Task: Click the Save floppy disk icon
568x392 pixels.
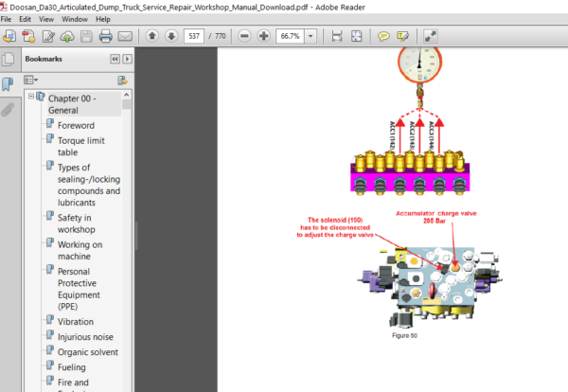Action: point(86,36)
